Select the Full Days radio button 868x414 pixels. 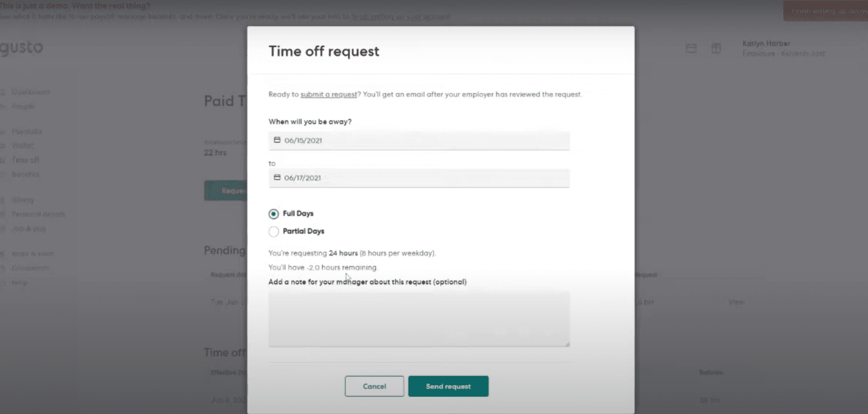coord(273,214)
